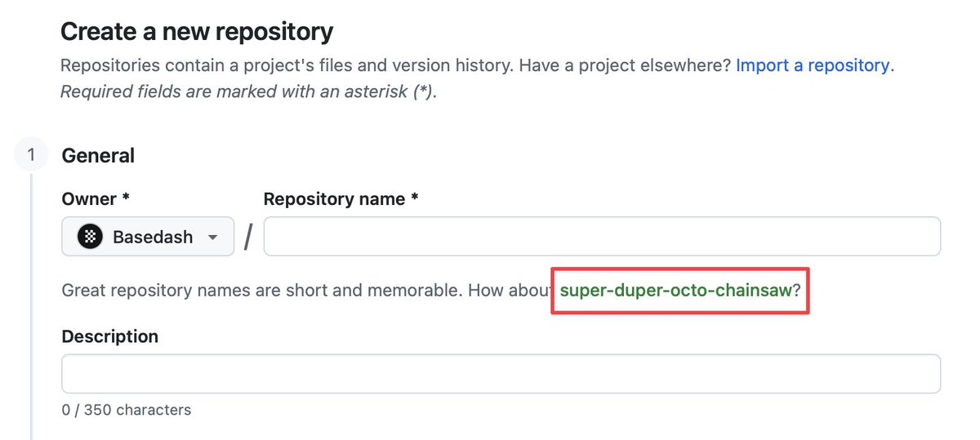
Task: Click the Repository name field label
Action: [x=341, y=199]
